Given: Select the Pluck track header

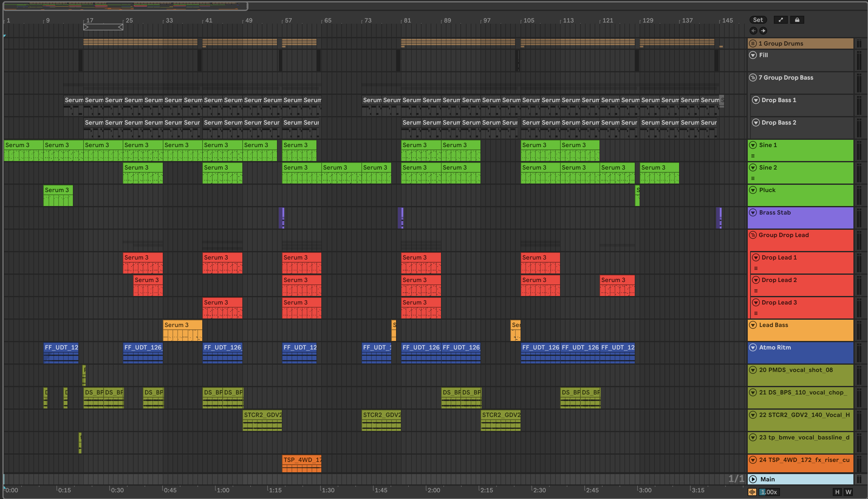Looking at the screenshot, I should point(801,197).
